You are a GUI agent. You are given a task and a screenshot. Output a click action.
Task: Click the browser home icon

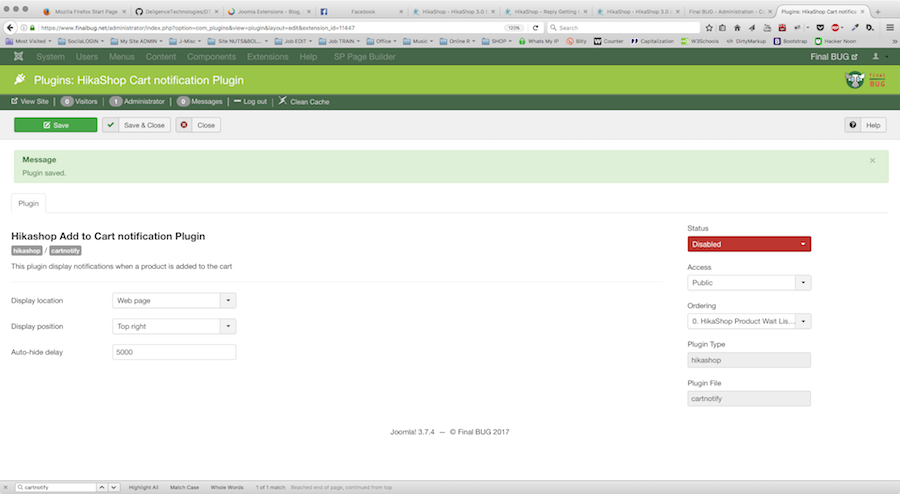(737, 28)
